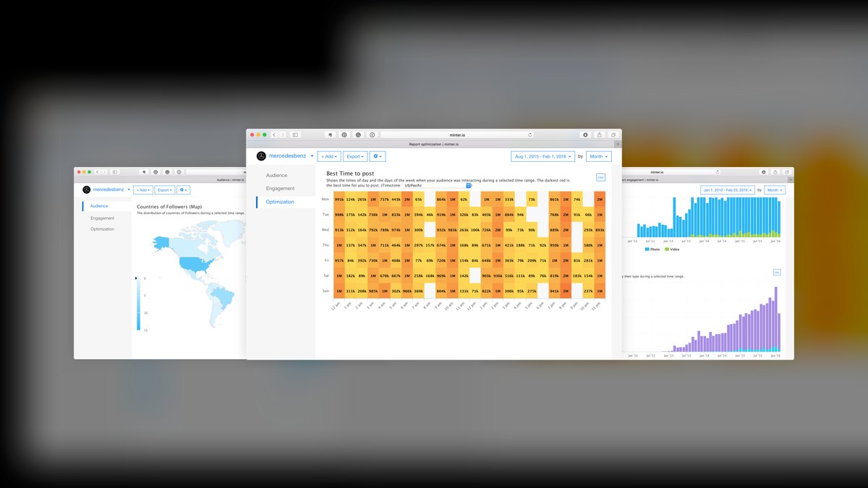
Task: Click the Tuesday 12 am cell showing 998k
Action: [339, 215]
